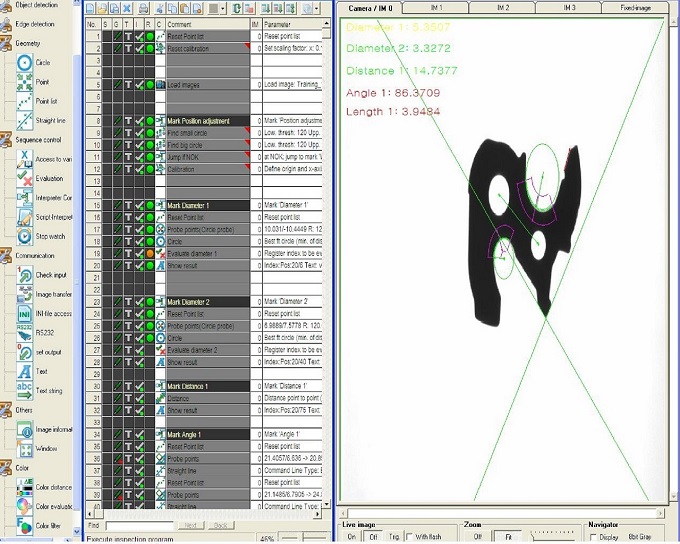Select the Color distance tool
This screenshot has width=680, height=544.
click(x=23, y=487)
